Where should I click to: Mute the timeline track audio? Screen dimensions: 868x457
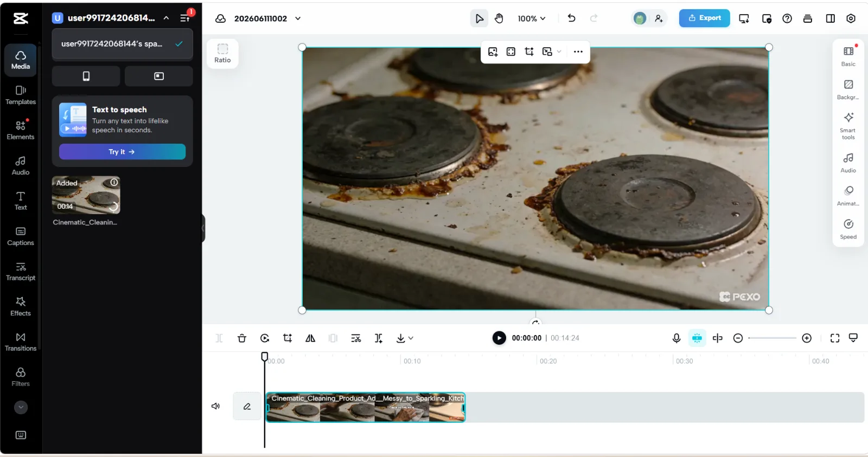tap(215, 406)
